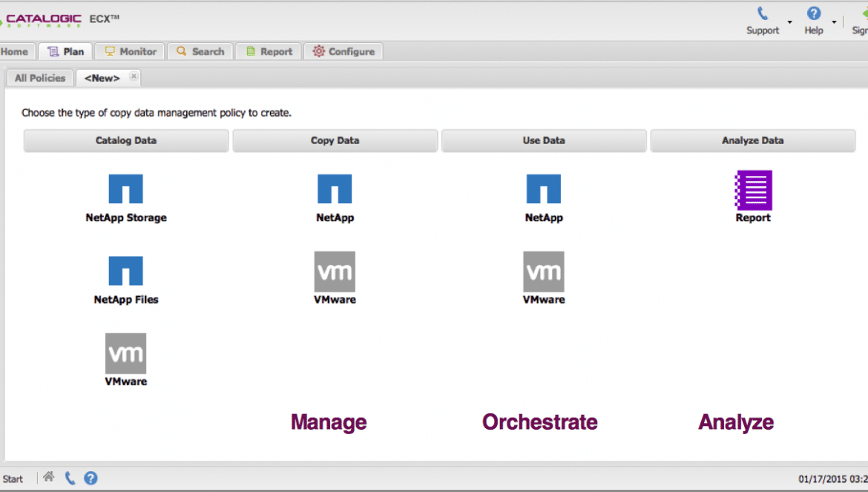The image size is (868, 492).
Task: Click the home icon in the bottom bar
Action: (49, 476)
